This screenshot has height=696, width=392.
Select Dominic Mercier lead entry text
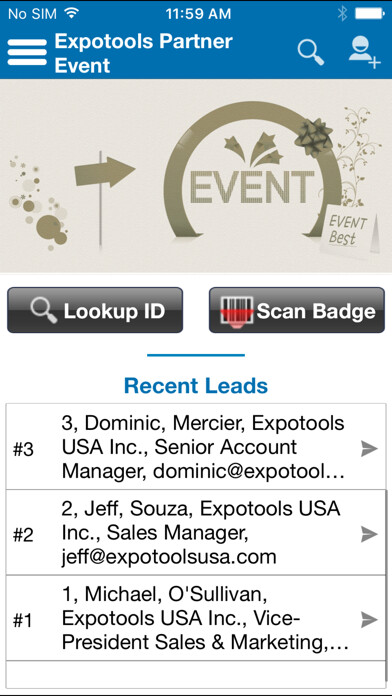coord(203,447)
